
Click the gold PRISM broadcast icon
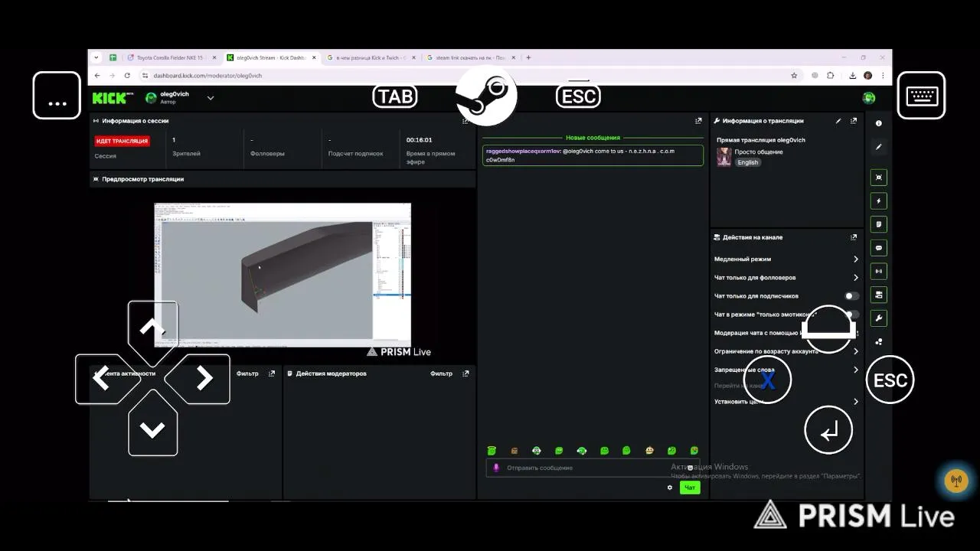pos(955,481)
